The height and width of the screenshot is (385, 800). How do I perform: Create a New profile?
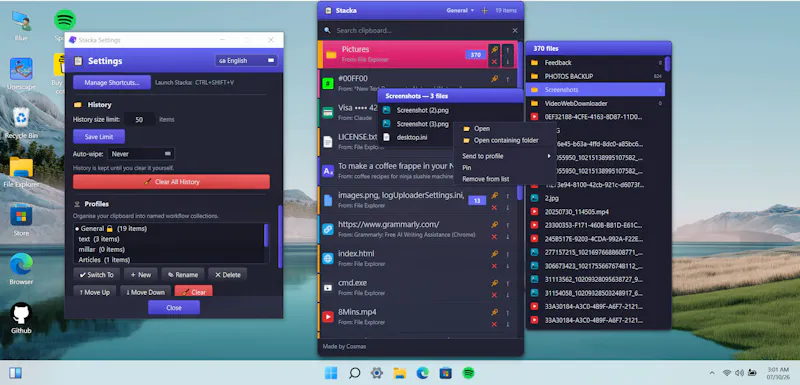coord(141,275)
